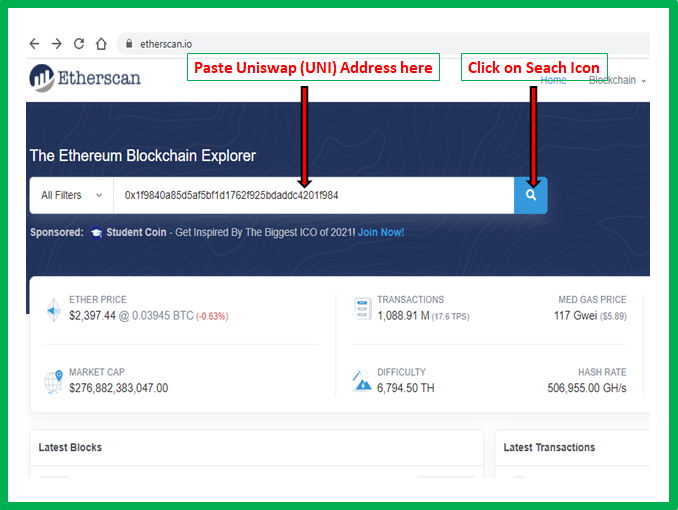Click the ($5.89) gas cost text

pos(613,317)
